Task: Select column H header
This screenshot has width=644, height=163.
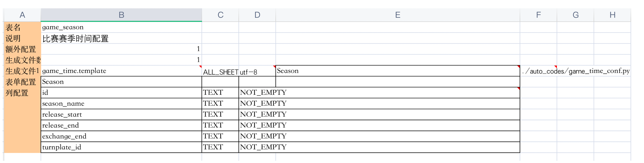Action: click(x=612, y=15)
